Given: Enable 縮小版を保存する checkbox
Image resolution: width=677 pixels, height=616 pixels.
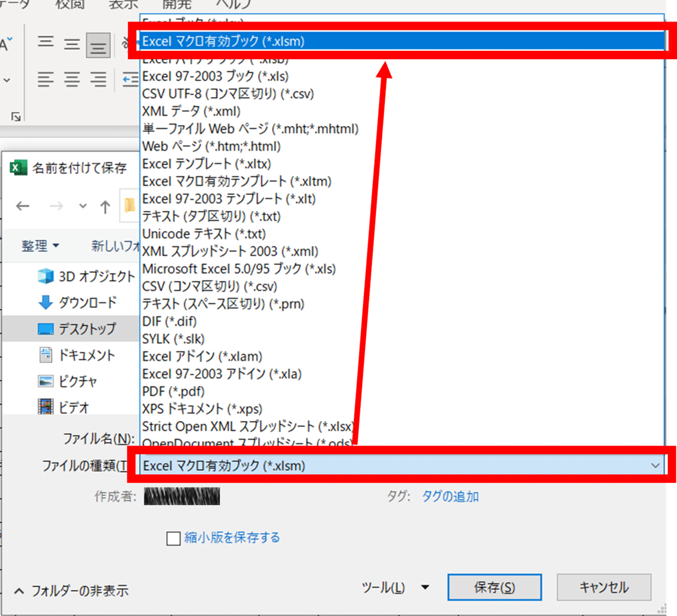Looking at the screenshot, I should click(x=173, y=538).
